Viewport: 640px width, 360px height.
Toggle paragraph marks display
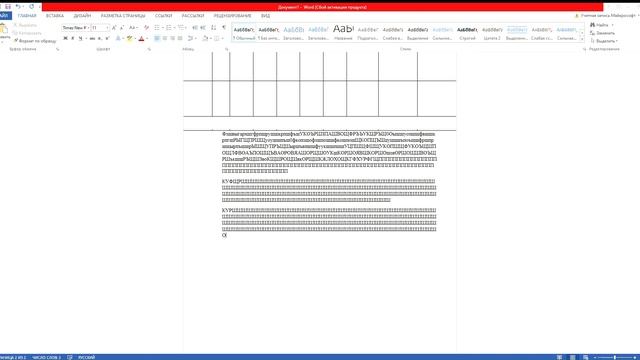[x=224, y=28]
